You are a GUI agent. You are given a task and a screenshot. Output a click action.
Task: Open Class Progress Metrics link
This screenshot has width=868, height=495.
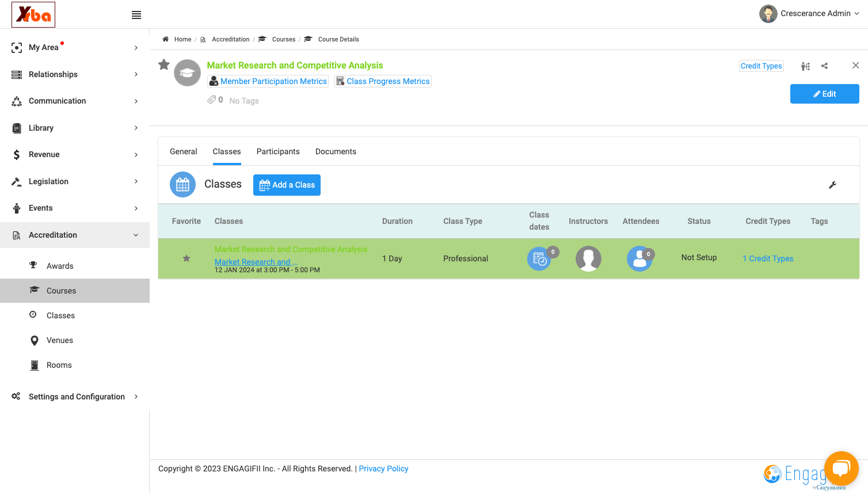(383, 81)
